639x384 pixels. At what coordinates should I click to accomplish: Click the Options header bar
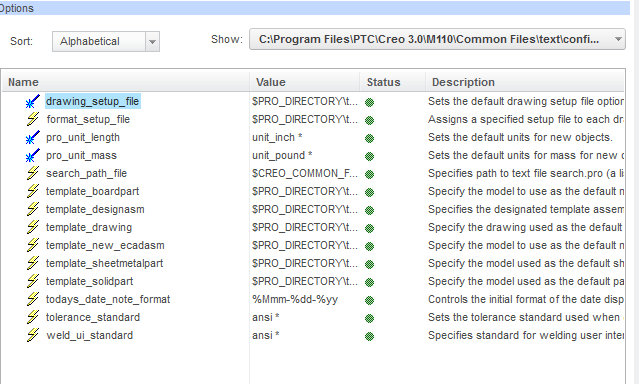pos(315,8)
